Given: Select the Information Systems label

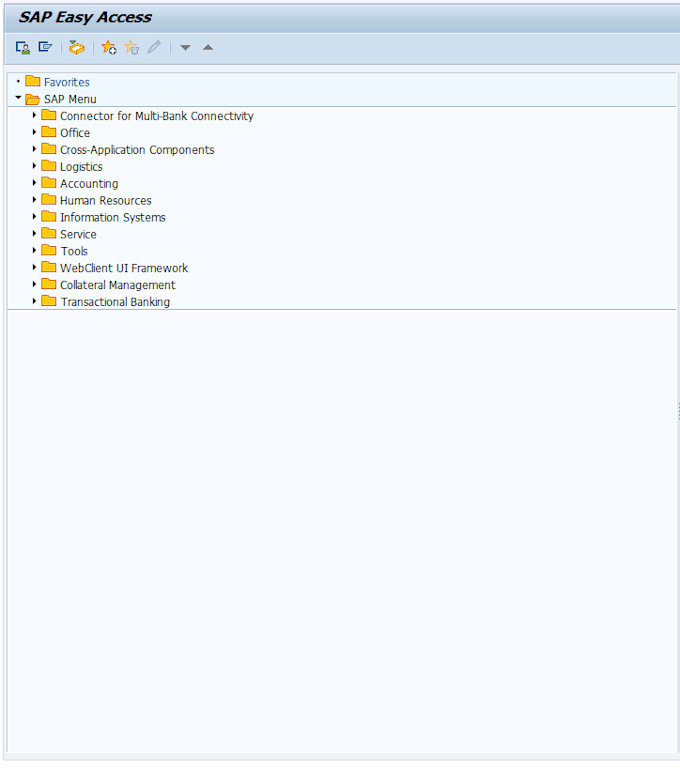Looking at the screenshot, I should coord(112,218).
